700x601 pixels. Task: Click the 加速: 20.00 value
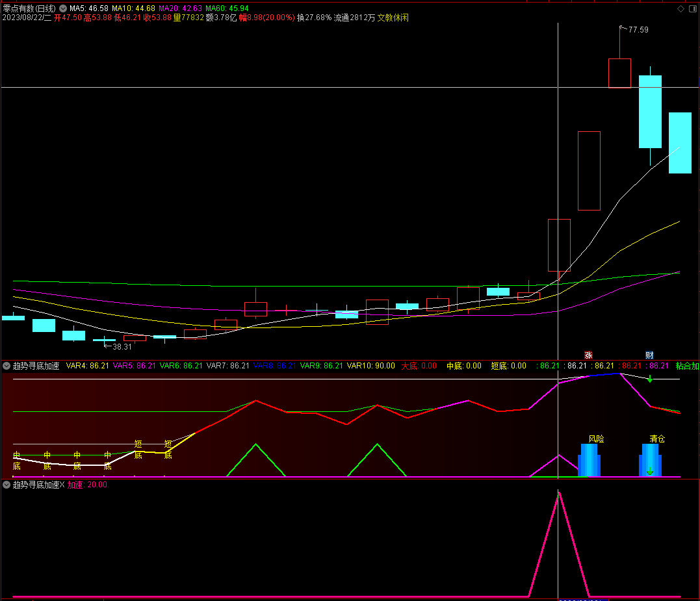pos(88,485)
